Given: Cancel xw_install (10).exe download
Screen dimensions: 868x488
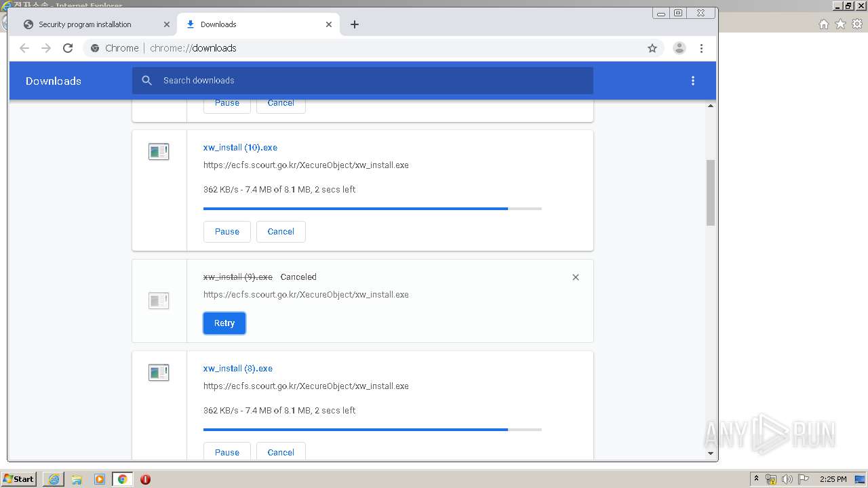Looking at the screenshot, I should point(281,232).
